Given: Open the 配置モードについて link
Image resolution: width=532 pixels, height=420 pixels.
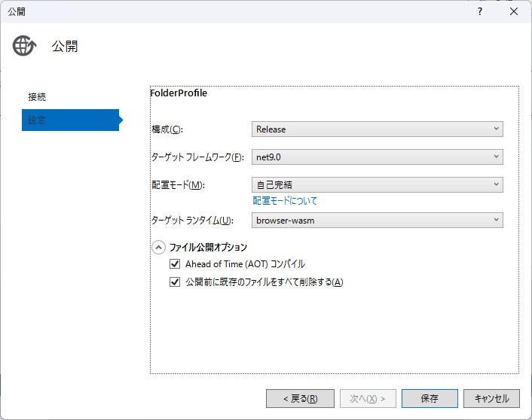Looking at the screenshot, I should [285, 201].
